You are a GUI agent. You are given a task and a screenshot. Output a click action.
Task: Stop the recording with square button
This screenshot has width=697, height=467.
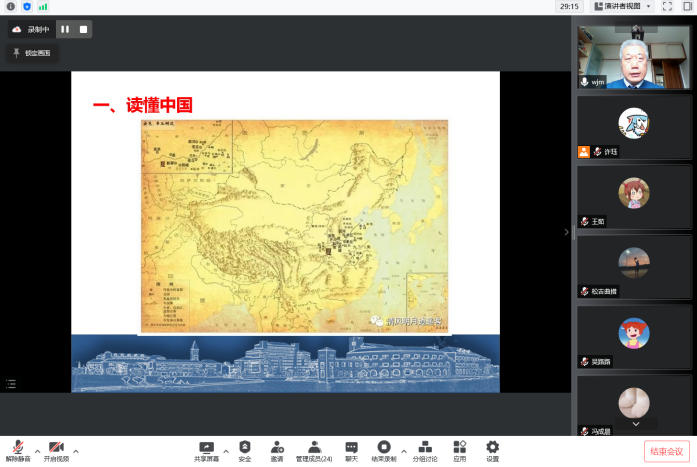point(84,29)
